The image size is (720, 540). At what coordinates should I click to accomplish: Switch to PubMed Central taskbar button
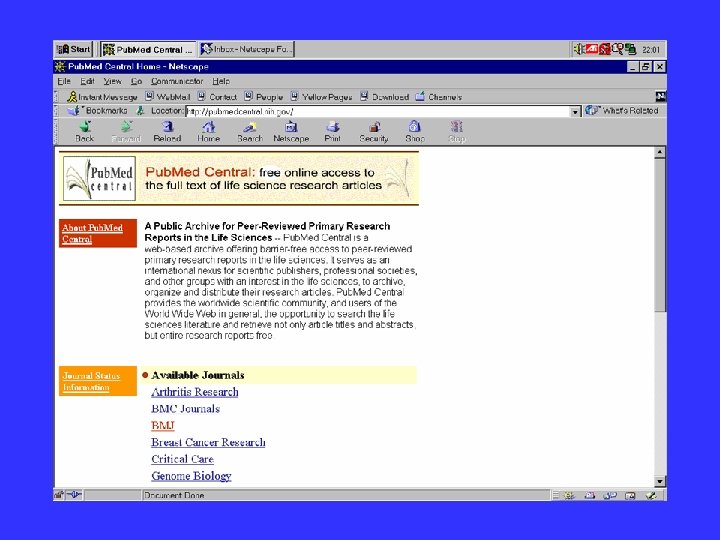tap(147, 49)
